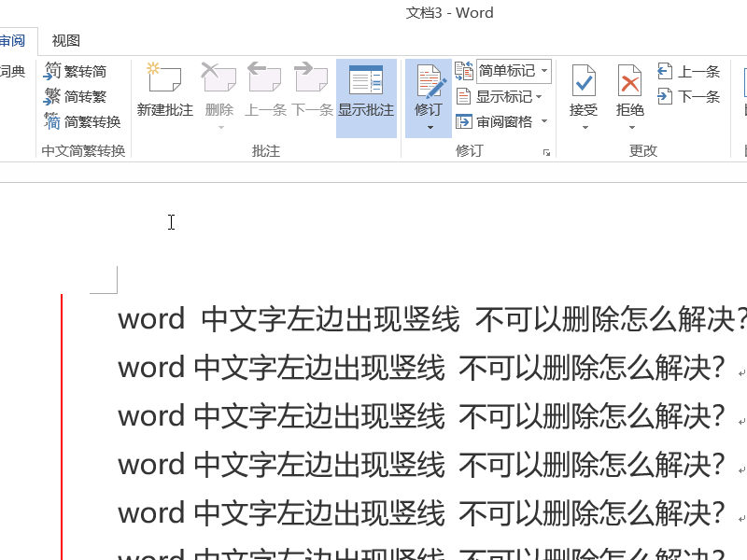Screen dimensions: 747x560
Task: Click the 审阅窗格 reviewing pane button
Action: (495, 122)
